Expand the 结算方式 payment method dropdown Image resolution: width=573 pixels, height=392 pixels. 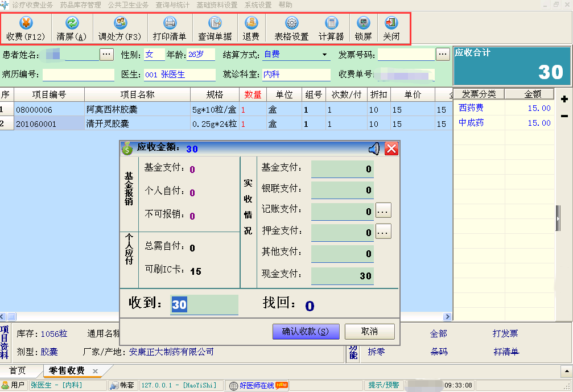325,55
